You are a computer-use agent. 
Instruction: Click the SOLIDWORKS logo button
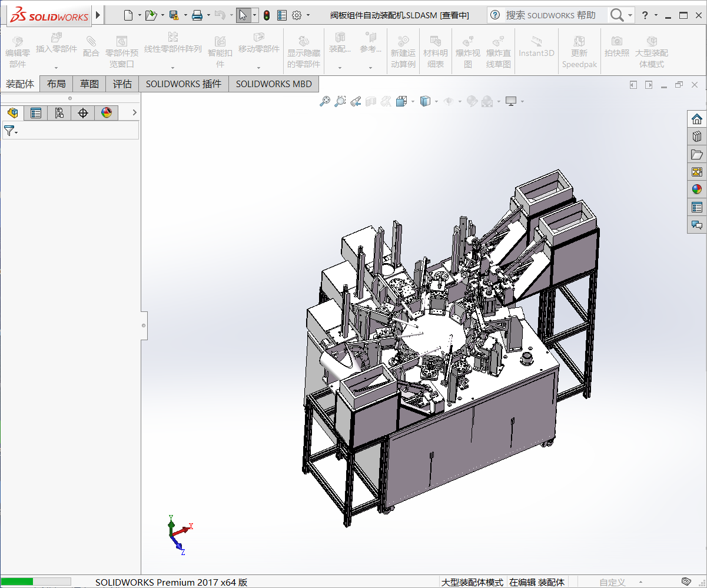[49, 15]
